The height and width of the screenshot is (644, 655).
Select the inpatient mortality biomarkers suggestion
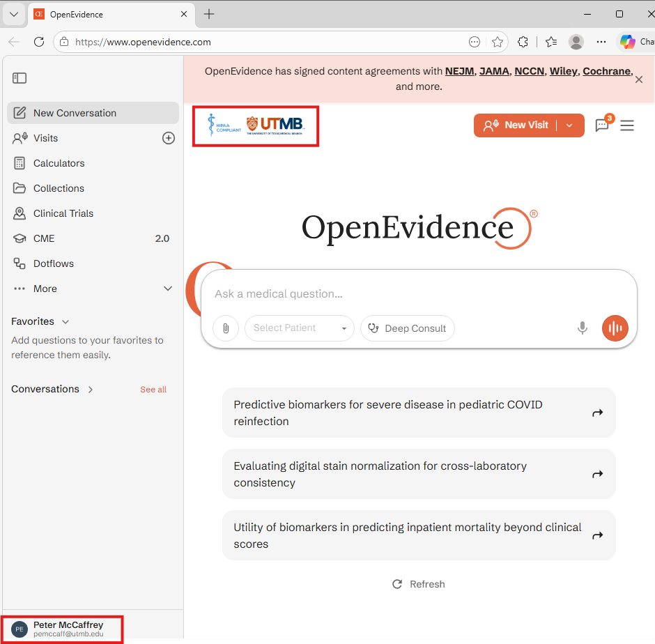(419, 535)
